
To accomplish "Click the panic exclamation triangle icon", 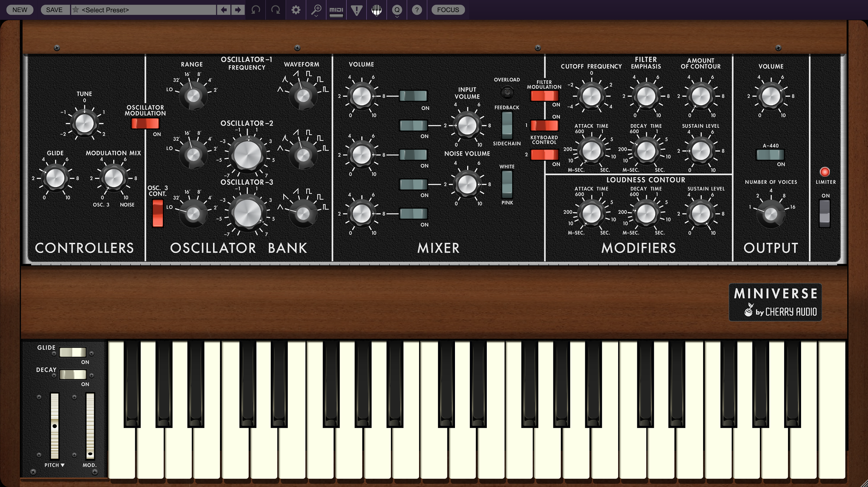I will [x=357, y=10].
